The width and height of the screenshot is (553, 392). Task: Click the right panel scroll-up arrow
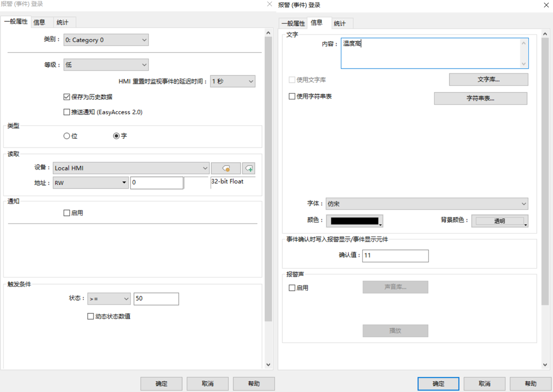(546, 33)
